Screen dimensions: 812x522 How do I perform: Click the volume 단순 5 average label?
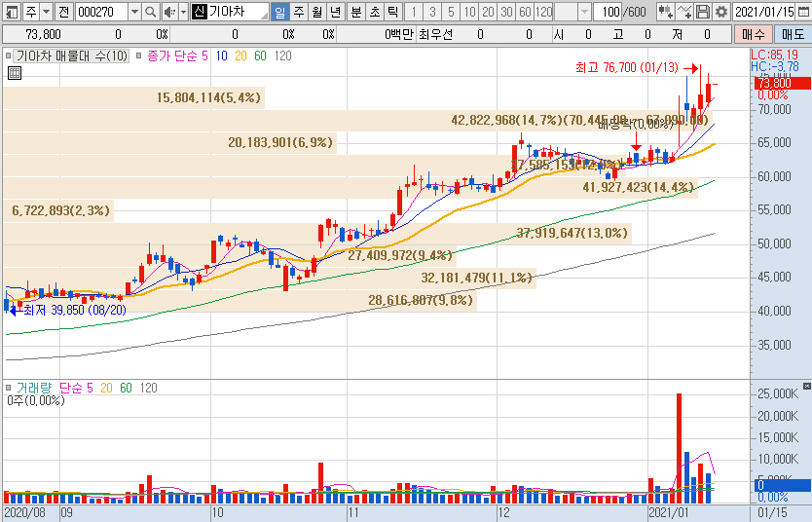tap(76, 388)
